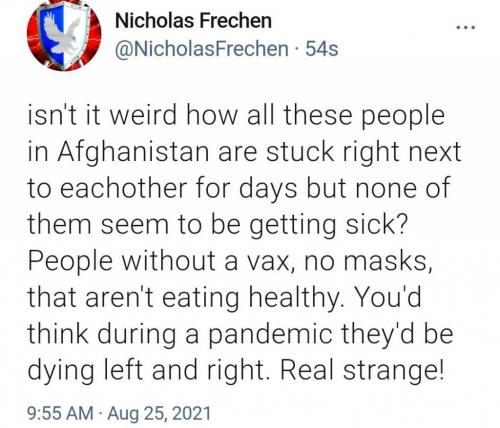Click the 9:55 AM post time
This screenshot has height=428, width=500.
pyautogui.click(x=61, y=413)
